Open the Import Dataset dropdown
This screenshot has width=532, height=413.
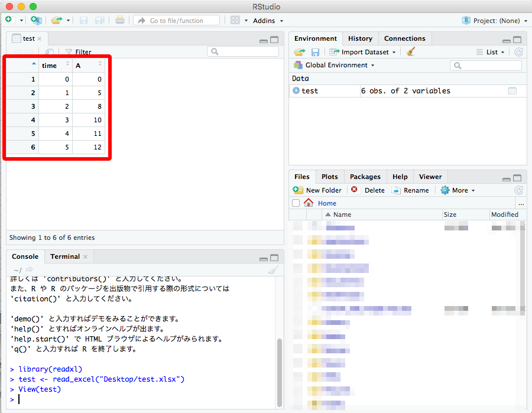pyautogui.click(x=362, y=52)
